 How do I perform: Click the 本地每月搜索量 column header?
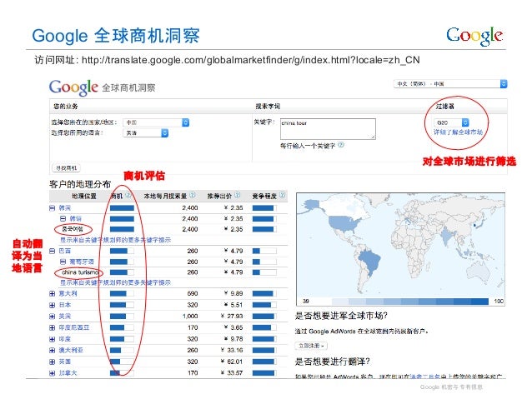pyautogui.click(x=165, y=196)
